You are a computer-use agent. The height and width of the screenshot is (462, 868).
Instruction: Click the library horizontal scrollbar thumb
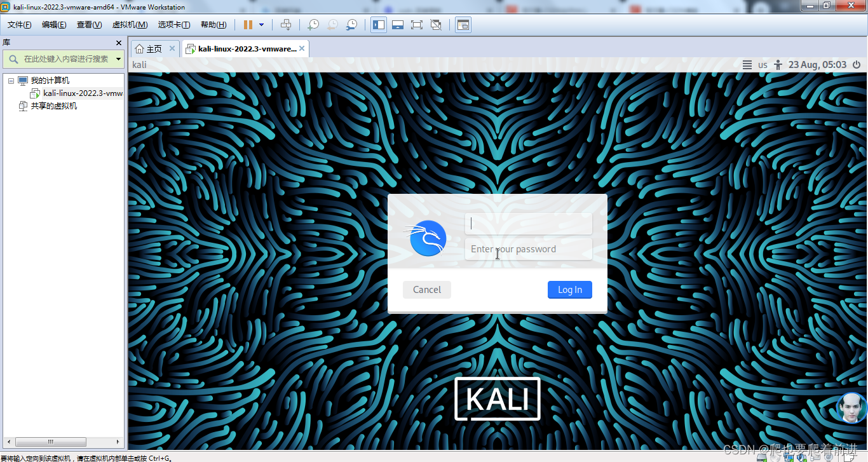(x=51, y=442)
